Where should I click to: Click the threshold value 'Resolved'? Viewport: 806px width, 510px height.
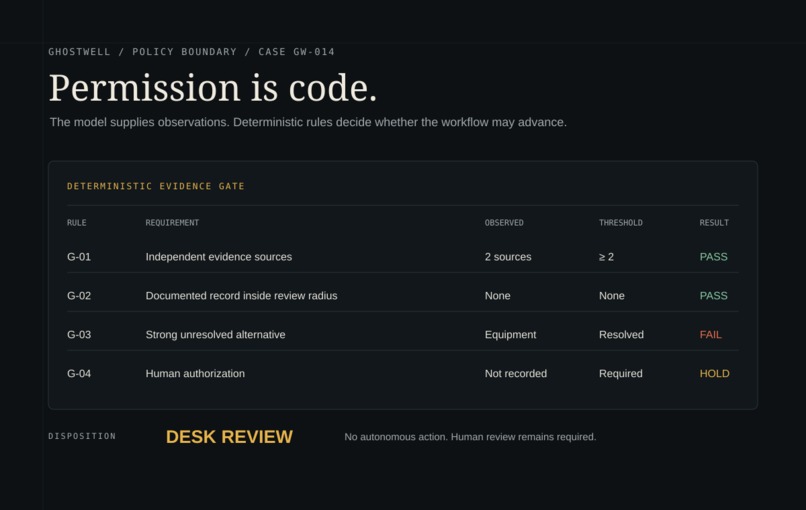coord(621,335)
